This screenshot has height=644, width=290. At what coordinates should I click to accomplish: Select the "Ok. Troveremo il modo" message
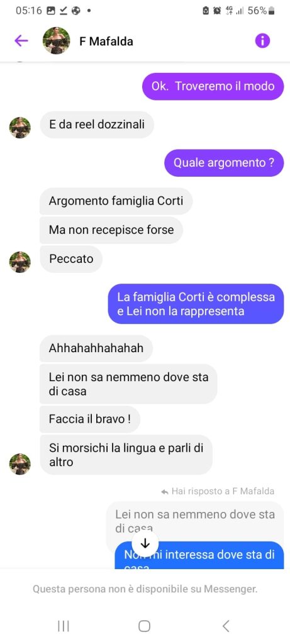[x=213, y=86]
